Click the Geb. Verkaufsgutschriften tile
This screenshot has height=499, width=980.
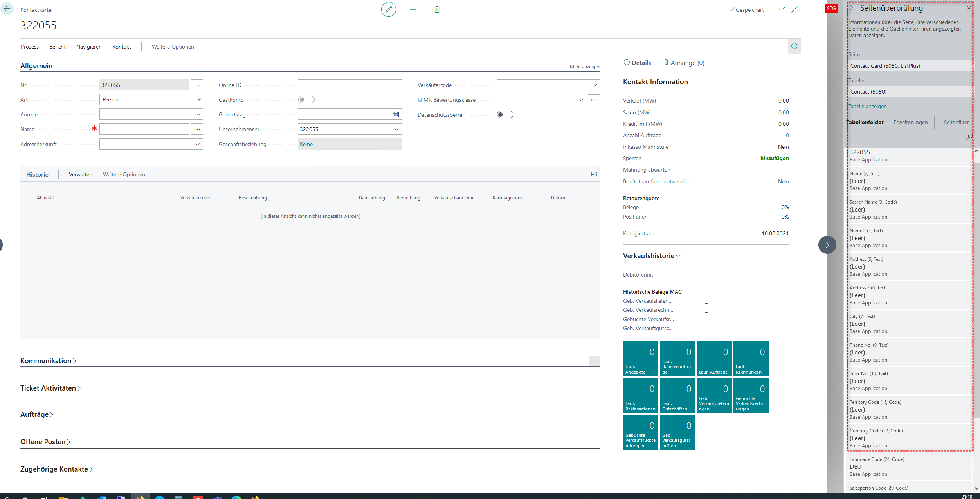(677, 432)
